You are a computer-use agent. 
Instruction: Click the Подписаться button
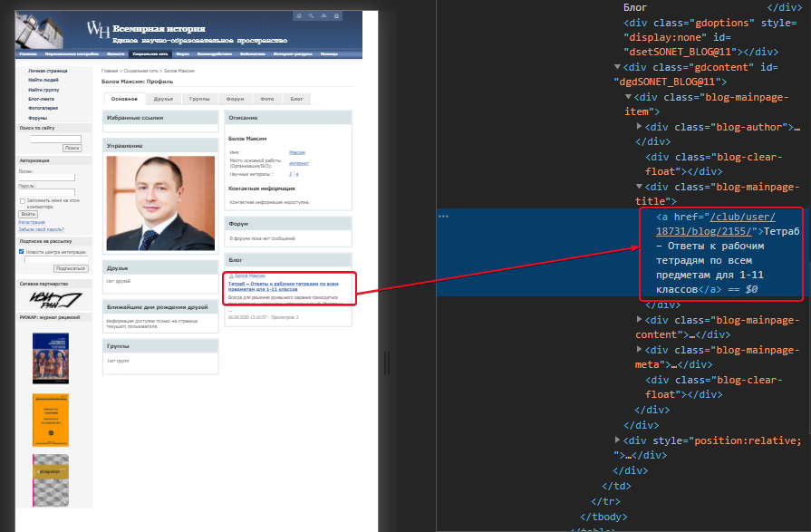[71, 268]
